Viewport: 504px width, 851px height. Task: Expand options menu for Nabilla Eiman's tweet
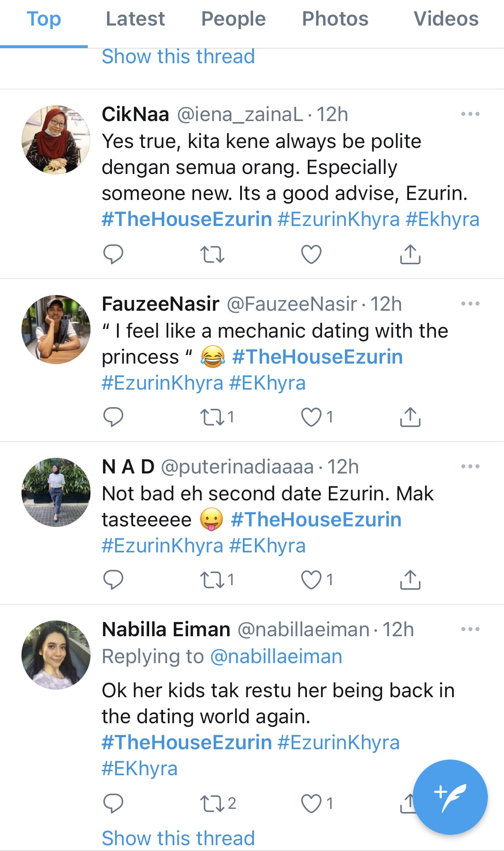click(x=470, y=630)
